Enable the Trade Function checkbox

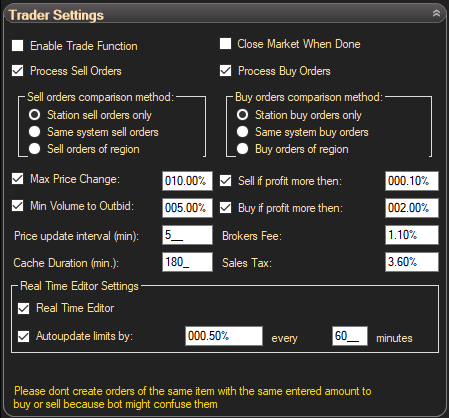click(17, 46)
